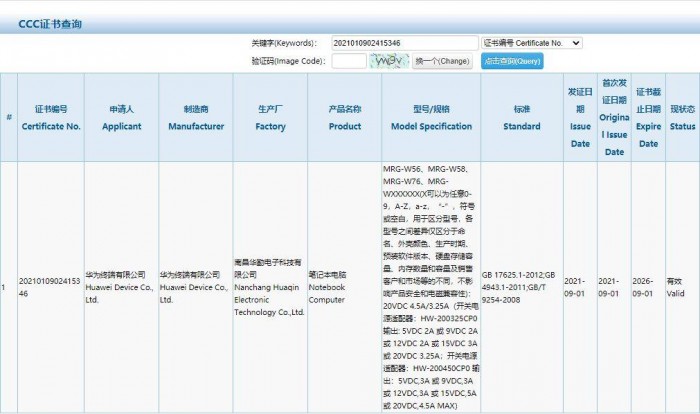Click the Nanchang Huaqin Electronic Technology cell

(x=270, y=287)
